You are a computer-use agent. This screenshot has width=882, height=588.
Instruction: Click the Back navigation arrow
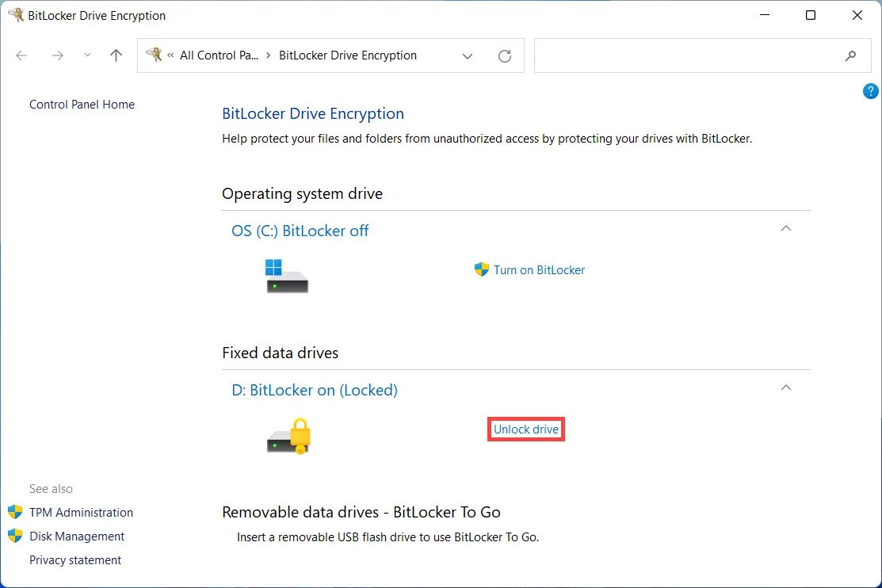[x=21, y=55]
